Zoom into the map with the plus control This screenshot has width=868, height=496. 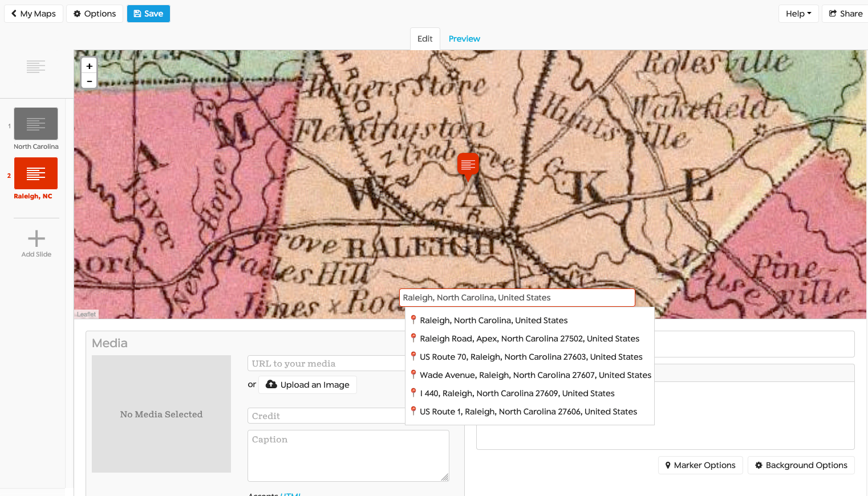89,66
